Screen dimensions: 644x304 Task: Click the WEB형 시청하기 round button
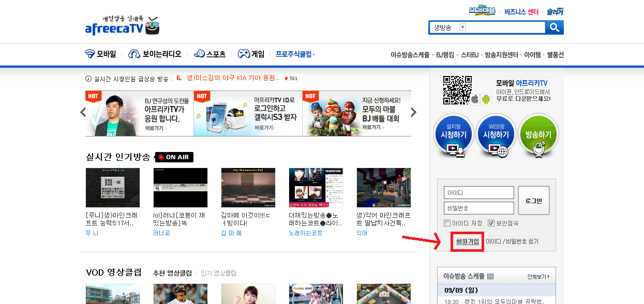coord(496,135)
